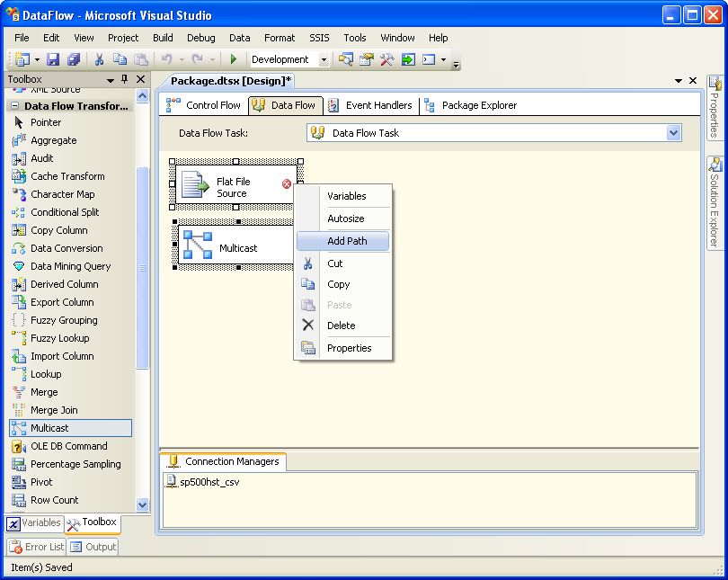
Task: Click the Toolbox scroll down arrow
Action: click(x=142, y=504)
